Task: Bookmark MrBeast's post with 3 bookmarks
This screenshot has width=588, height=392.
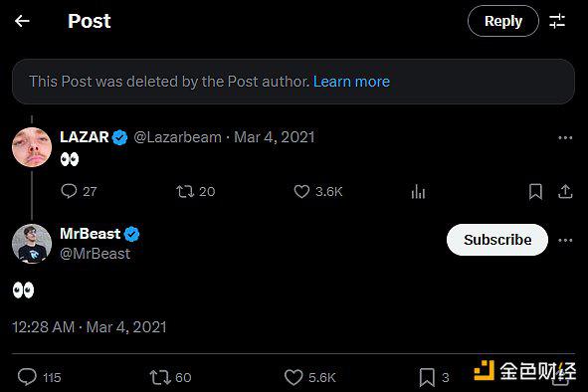Action: (x=427, y=377)
